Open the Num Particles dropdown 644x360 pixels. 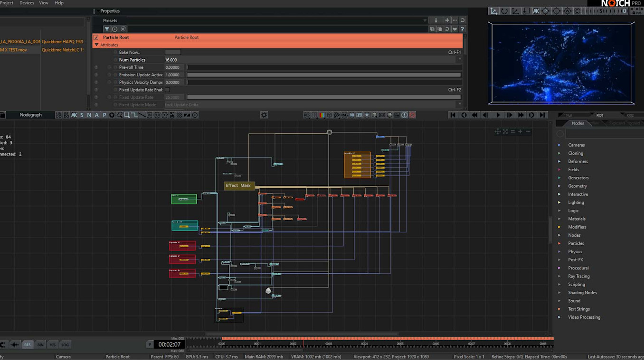[x=459, y=60]
